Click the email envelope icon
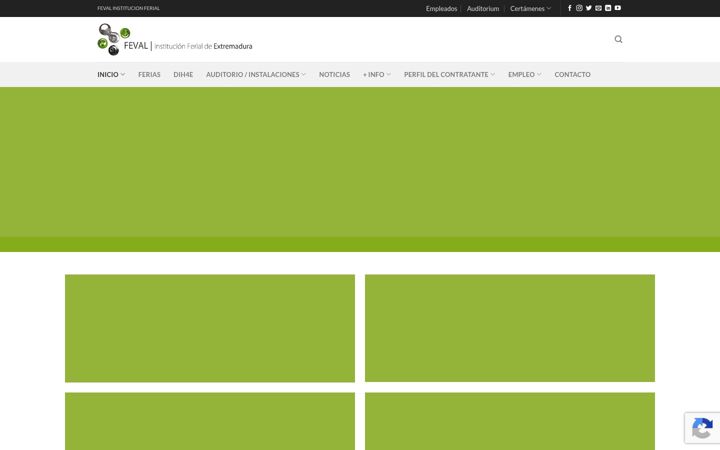 tap(598, 8)
